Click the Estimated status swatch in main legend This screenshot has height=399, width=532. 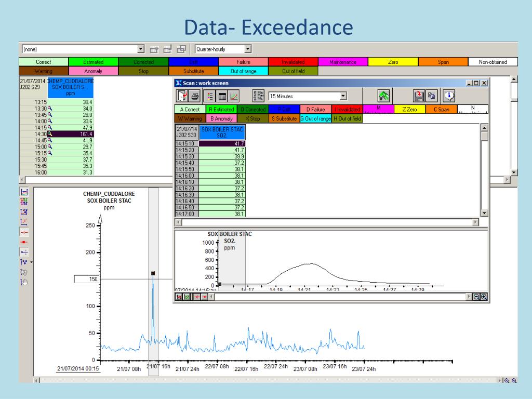click(x=94, y=62)
